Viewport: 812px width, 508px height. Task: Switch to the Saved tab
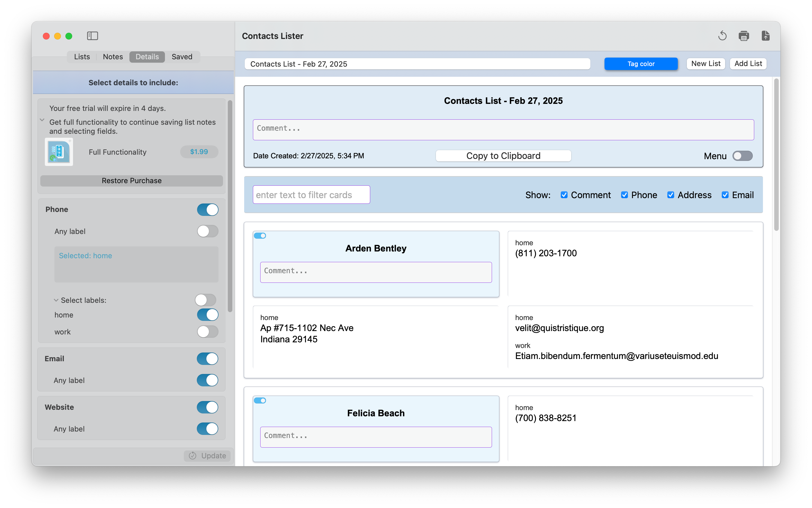coord(182,57)
